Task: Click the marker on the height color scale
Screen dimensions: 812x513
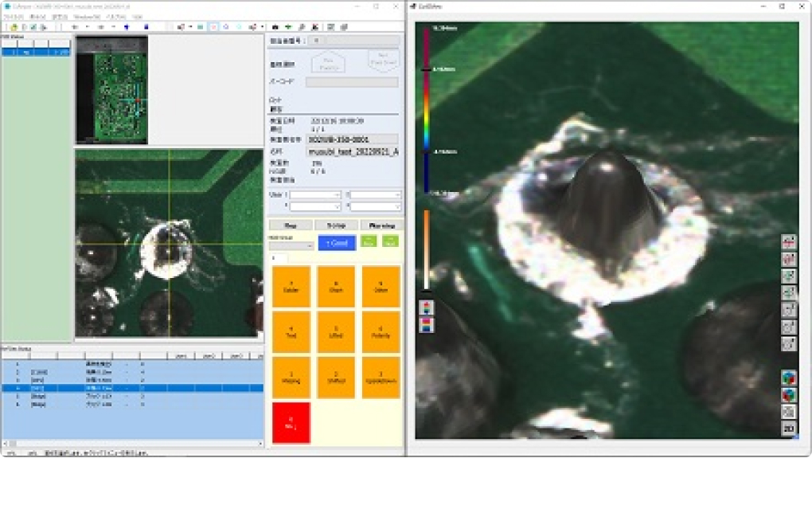Action: tap(427, 70)
